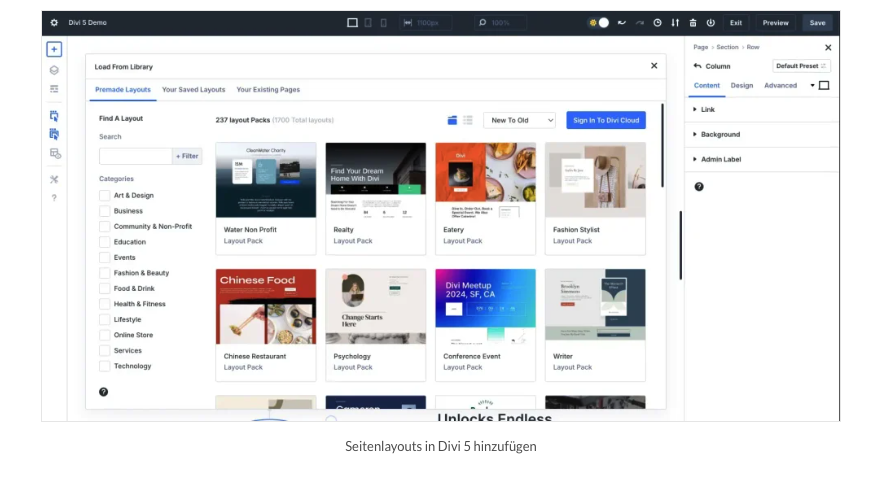
Task: Enable the Online Store category checkbox
Action: click(105, 335)
